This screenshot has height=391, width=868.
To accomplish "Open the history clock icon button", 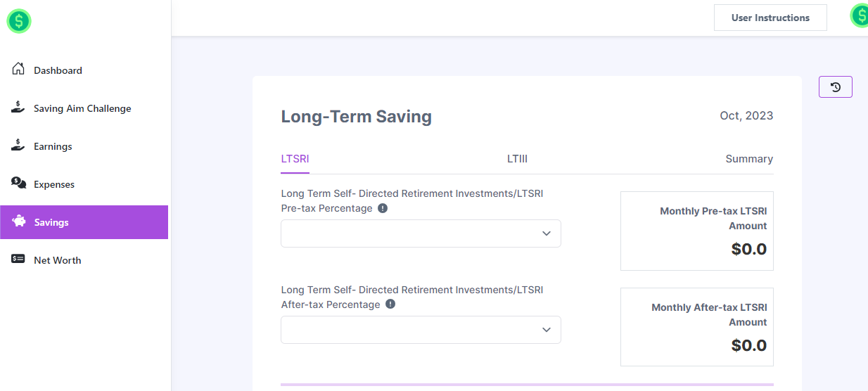I will coord(836,87).
